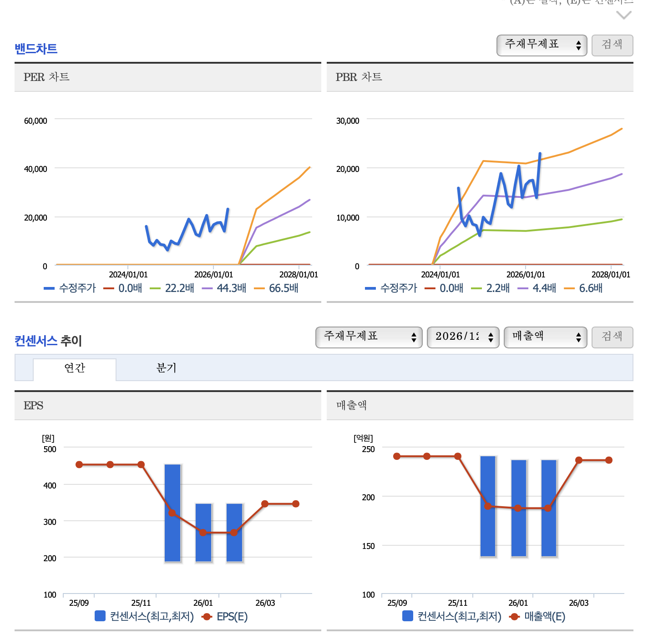The image size is (648, 644).
Task: Click the first EPS(E) data point at 25/09
Action: (79, 464)
